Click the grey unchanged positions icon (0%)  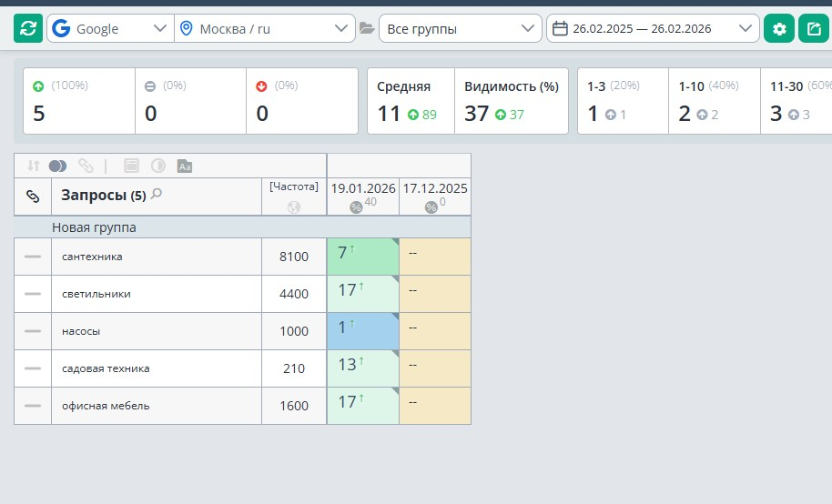pos(150,86)
